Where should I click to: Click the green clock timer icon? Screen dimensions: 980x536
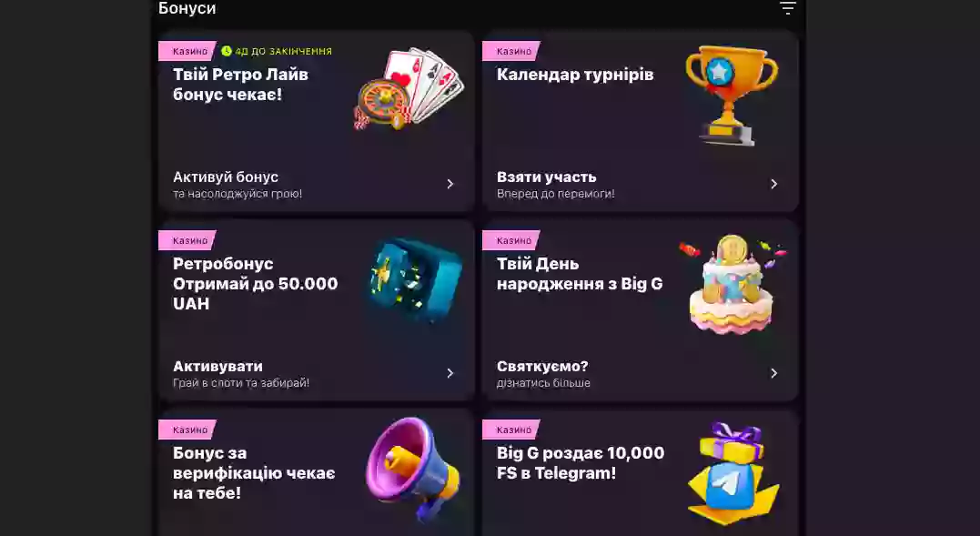click(x=227, y=51)
